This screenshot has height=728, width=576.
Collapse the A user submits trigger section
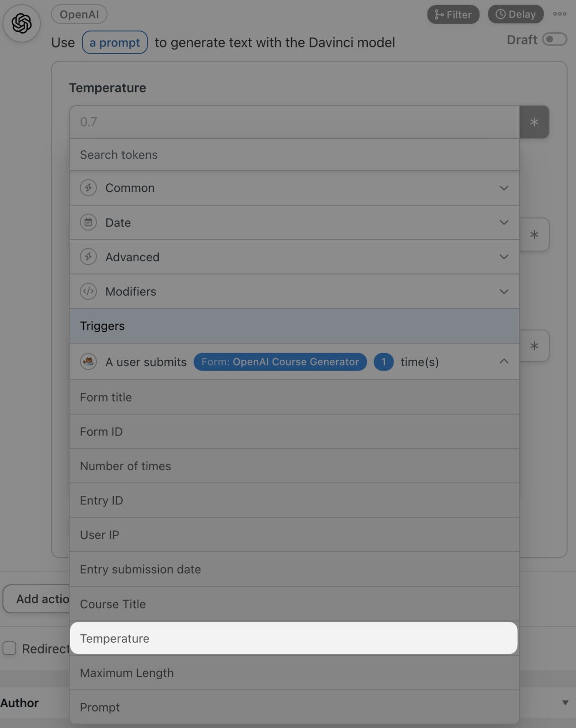point(504,362)
